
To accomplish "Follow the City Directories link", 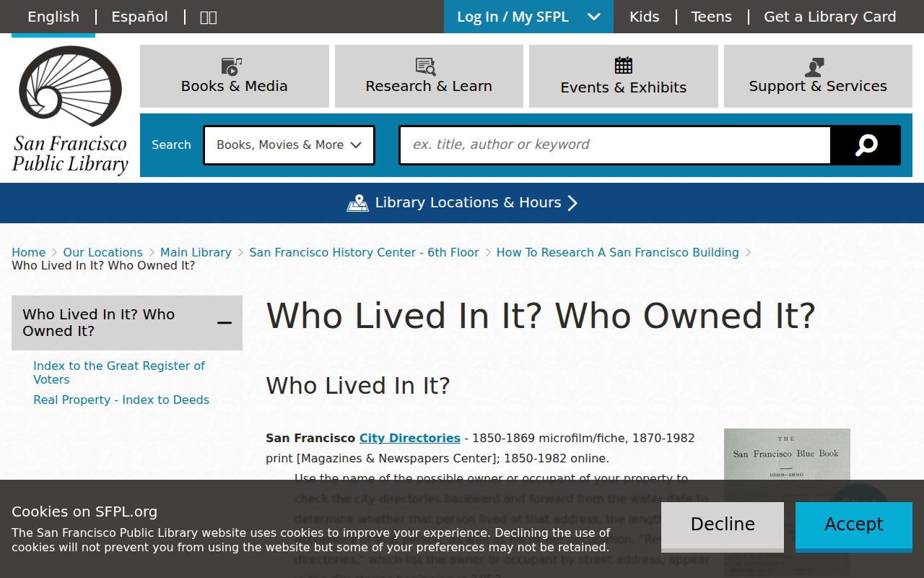I will click(410, 438).
